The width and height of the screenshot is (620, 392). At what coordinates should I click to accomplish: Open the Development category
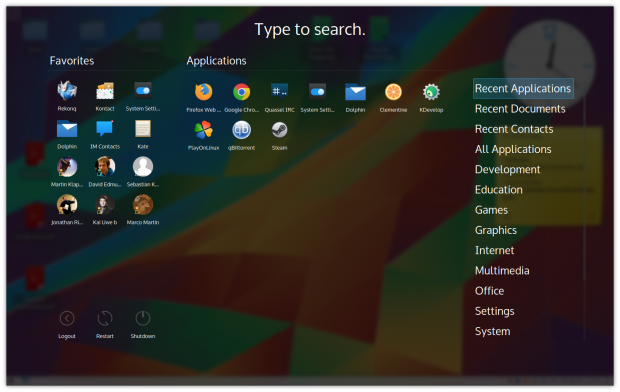(507, 170)
